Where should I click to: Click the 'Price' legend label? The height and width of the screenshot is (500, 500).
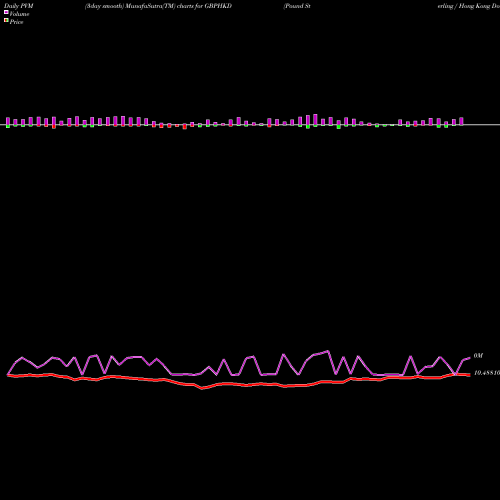coord(16,22)
